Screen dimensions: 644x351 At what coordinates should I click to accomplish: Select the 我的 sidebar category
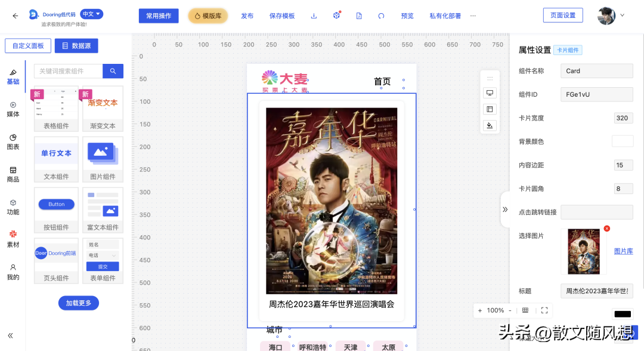tap(13, 272)
